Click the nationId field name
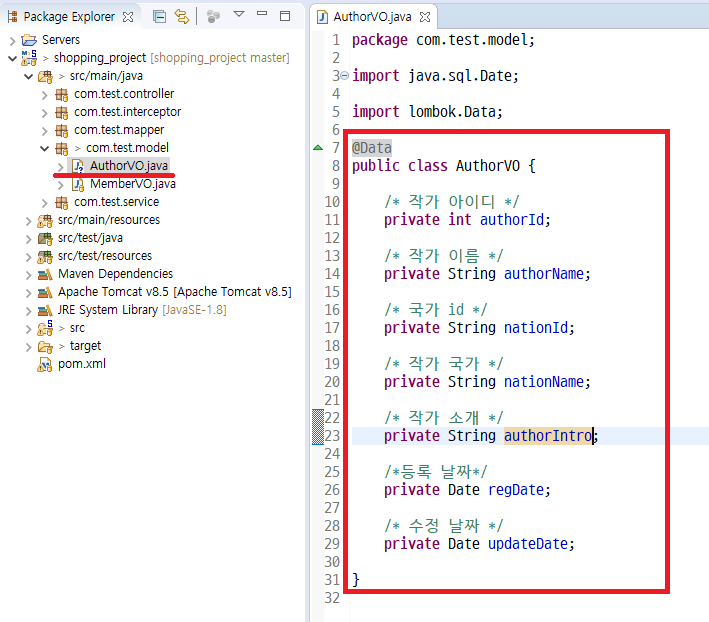Image resolution: width=709 pixels, height=622 pixels. tap(536, 328)
